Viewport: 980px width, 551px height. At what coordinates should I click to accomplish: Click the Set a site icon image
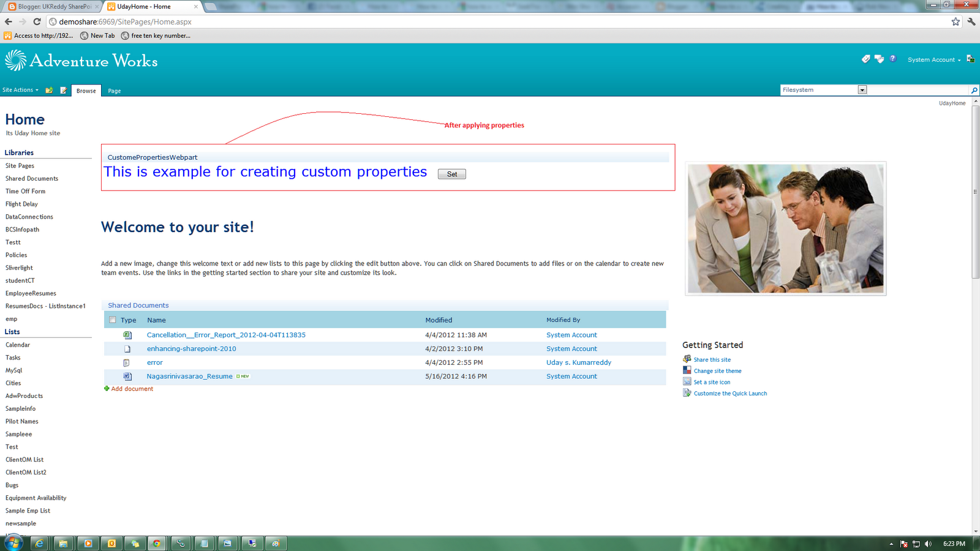click(x=687, y=381)
